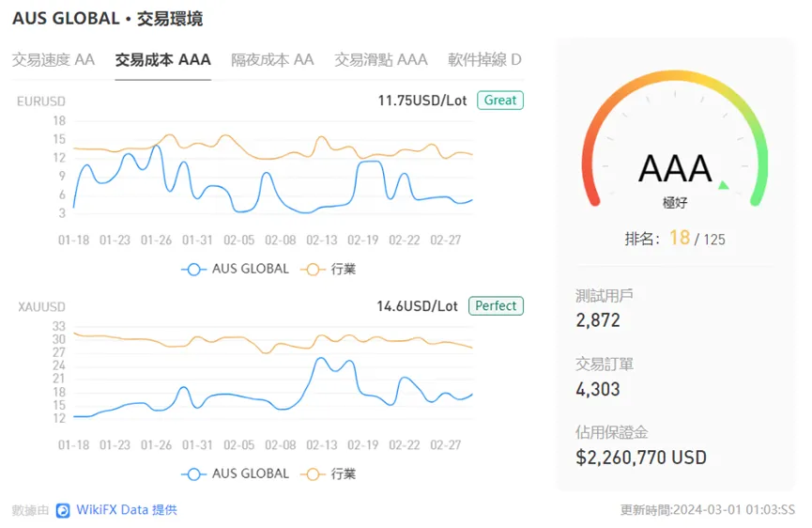Click the EURUSD chart title

pos(41,101)
